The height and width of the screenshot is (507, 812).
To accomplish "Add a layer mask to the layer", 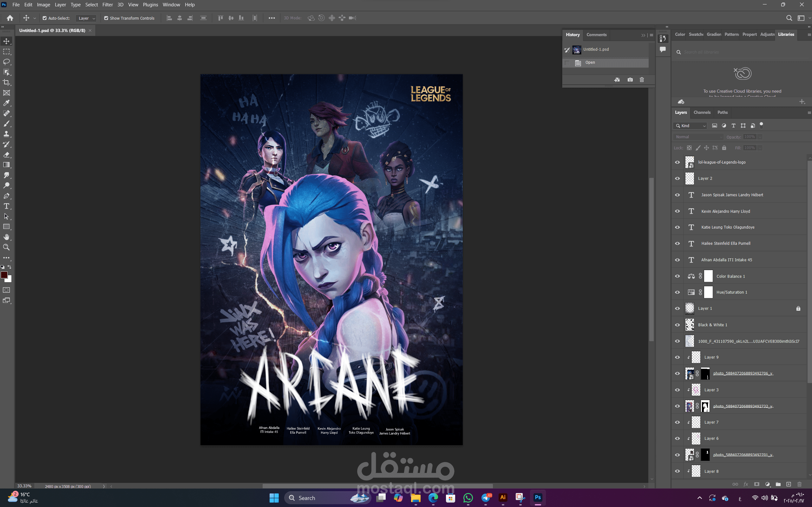I will (757, 484).
